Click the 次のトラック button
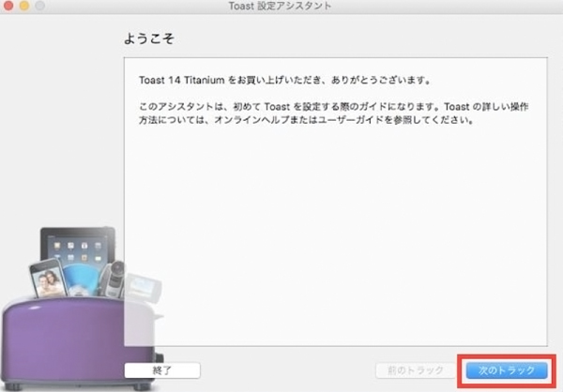 point(507,370)
